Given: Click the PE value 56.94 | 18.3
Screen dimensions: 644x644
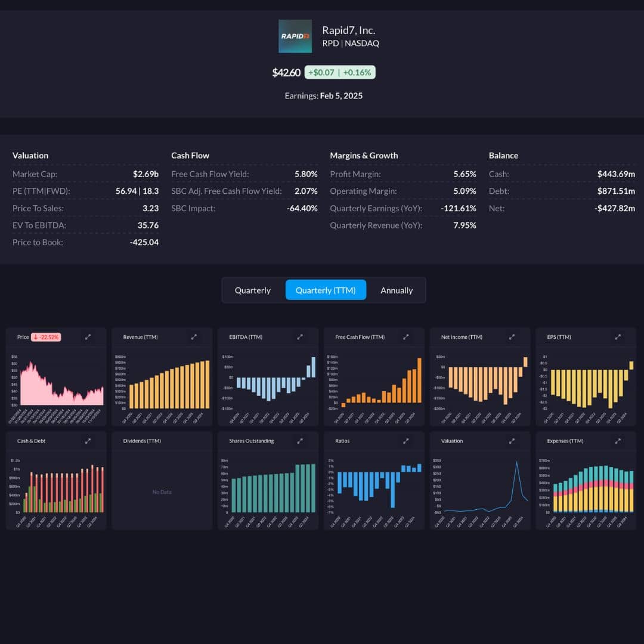Looking at the screenshot, I should [137, 191].
